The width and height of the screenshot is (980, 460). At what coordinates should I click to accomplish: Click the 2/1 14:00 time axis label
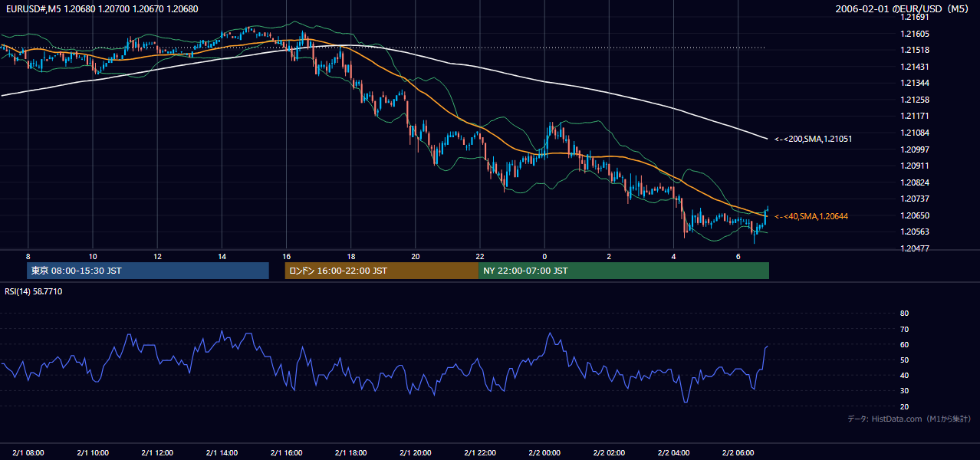(x=222, y=452)
